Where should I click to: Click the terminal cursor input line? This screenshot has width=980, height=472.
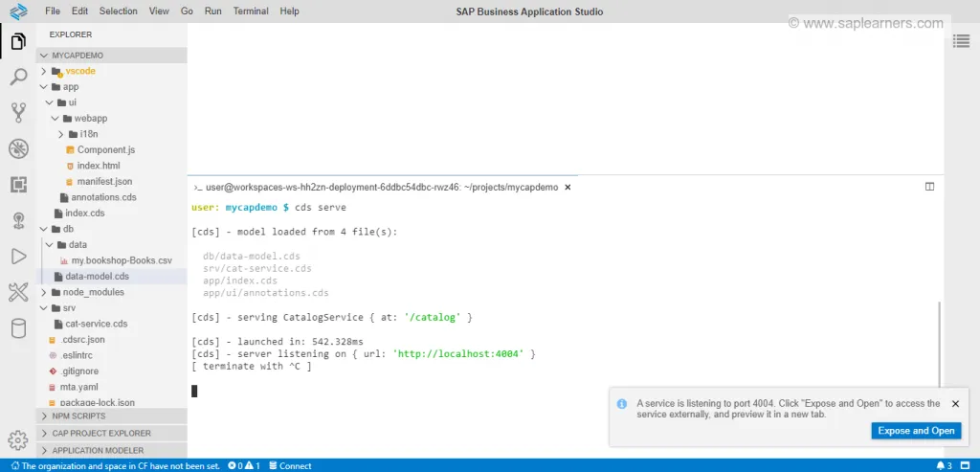(194, 392)
